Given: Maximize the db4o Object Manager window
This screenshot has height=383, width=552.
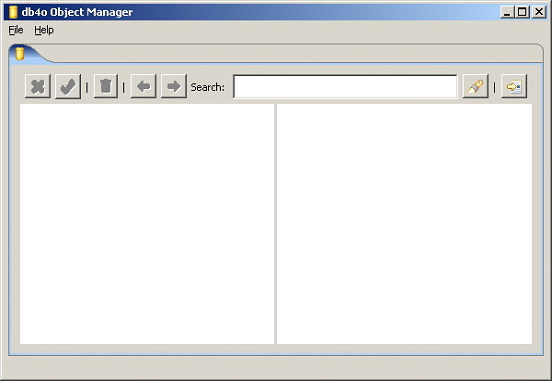Looking at the screenshot, I should tap(522, 12).
